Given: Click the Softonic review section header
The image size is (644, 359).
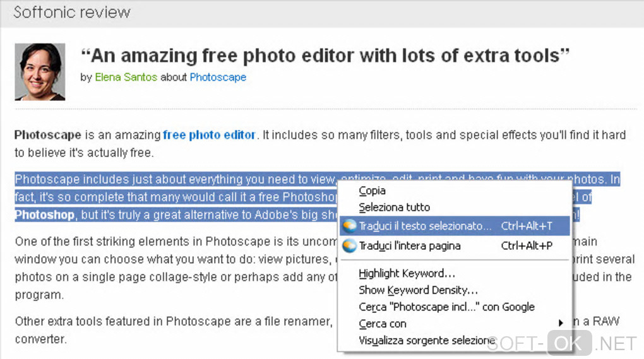Looking at the screenshot, I should [x=72, y=12].
